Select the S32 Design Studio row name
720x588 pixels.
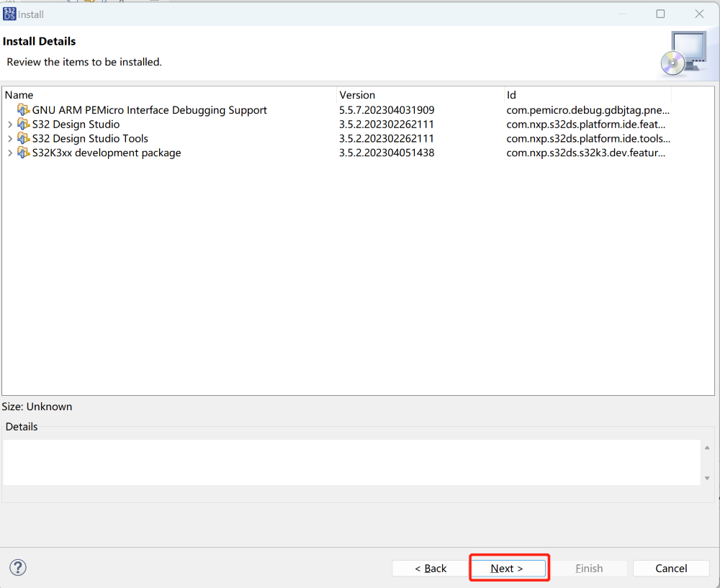(76, 125)
